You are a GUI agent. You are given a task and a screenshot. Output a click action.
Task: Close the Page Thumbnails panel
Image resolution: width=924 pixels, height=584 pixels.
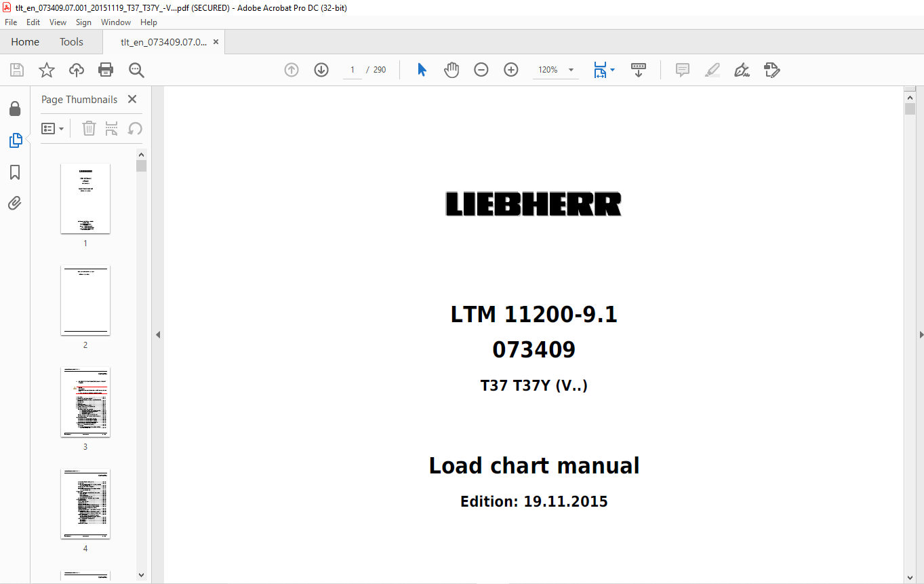(x=132, y=99)
